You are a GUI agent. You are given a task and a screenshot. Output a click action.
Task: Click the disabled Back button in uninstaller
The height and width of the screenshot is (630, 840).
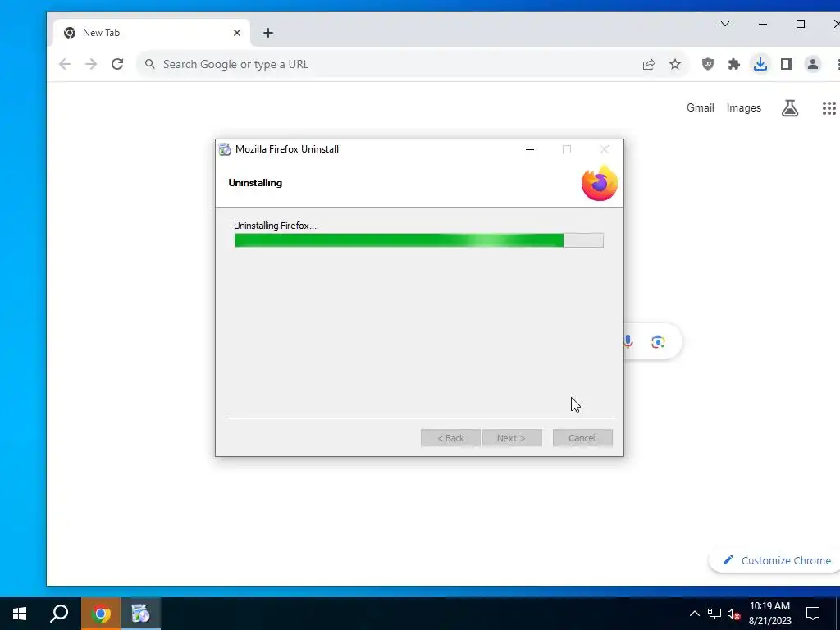[x=450, y=438]
